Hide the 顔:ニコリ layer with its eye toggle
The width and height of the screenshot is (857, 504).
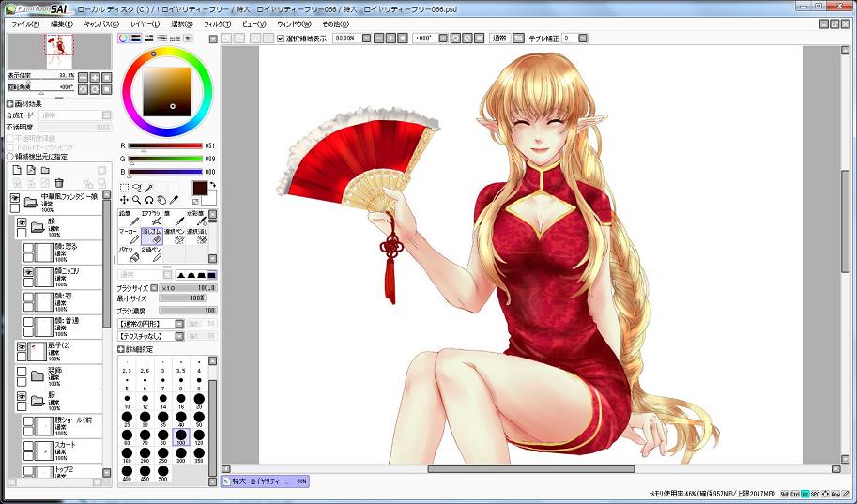coord(28,271)
